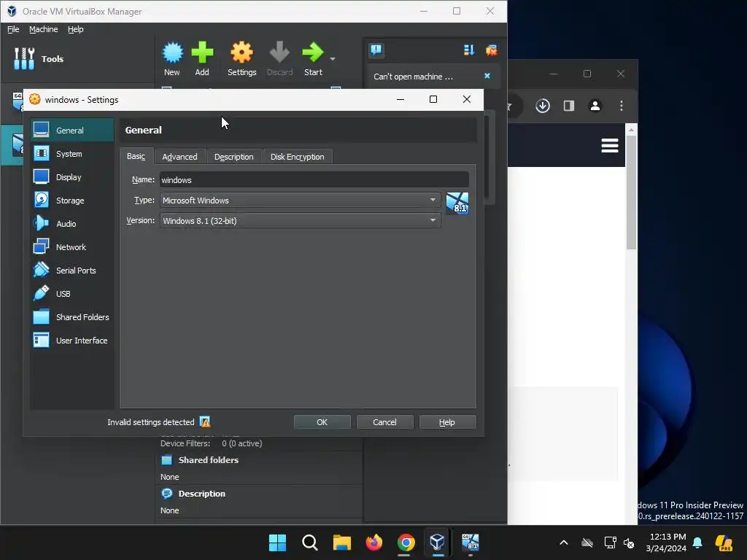Switch to the Disk Encryption tab
The height and width of the screenshot is (560, 747).
[298, 157]
